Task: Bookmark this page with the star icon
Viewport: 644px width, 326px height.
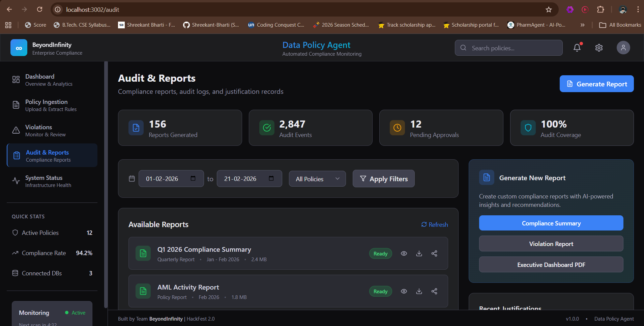Action: 549,9
